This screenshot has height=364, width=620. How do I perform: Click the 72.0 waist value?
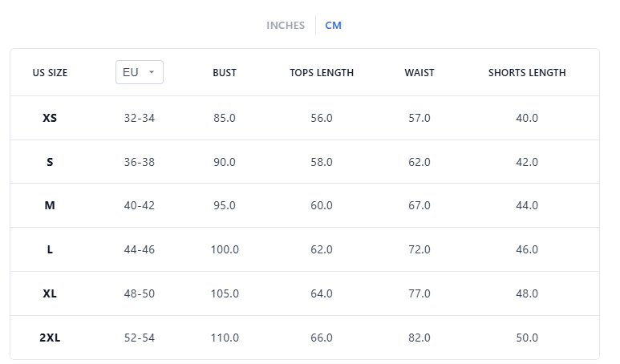pos(419,249)
